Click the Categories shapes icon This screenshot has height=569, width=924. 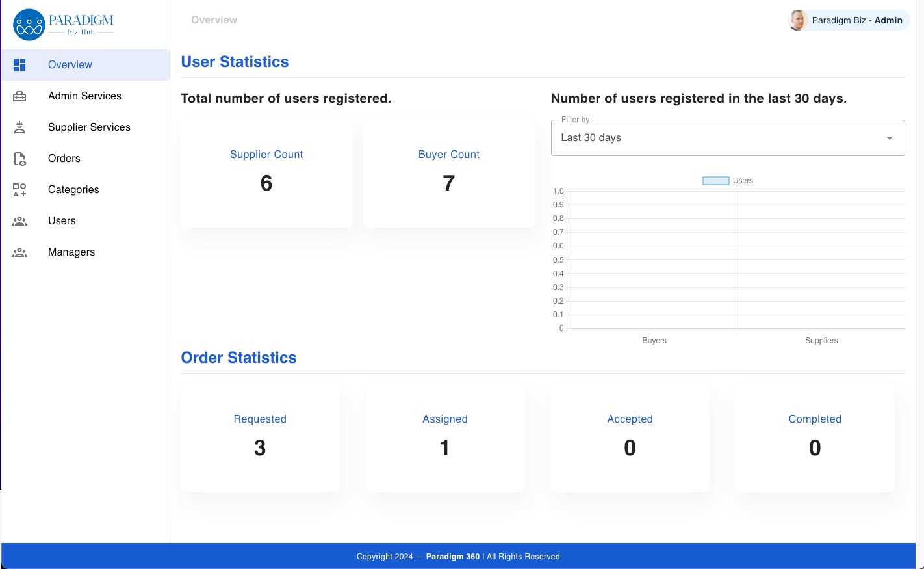click(19, 190)
